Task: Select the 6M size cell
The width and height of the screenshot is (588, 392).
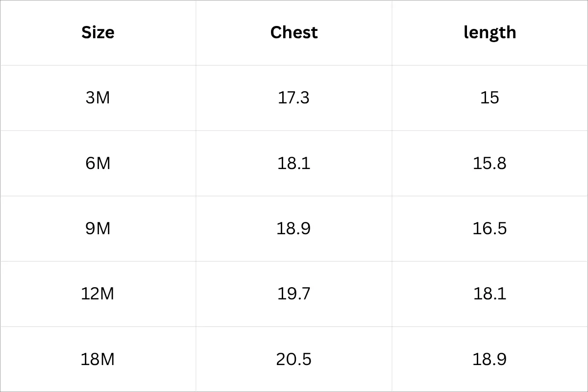Action: click(98, 163)
